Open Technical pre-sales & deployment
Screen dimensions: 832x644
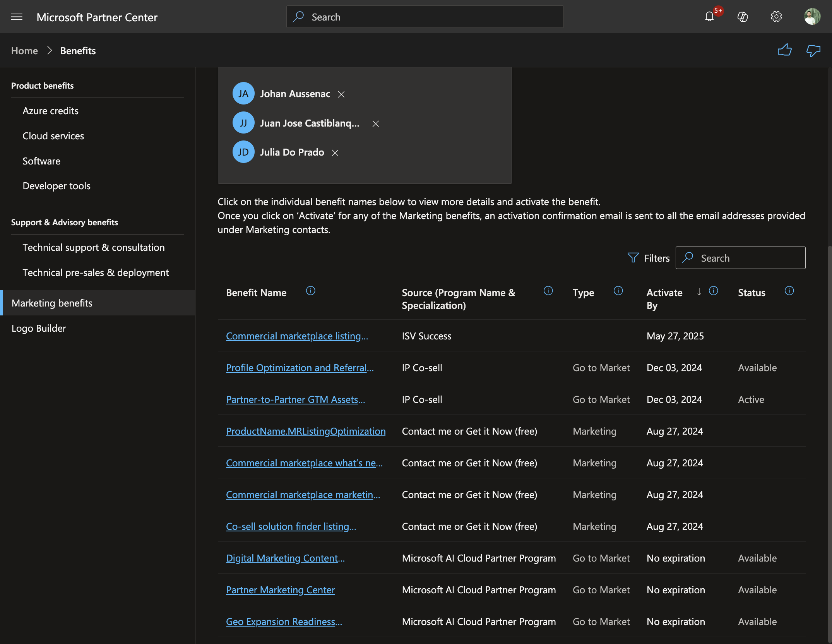tap(96, 272)
